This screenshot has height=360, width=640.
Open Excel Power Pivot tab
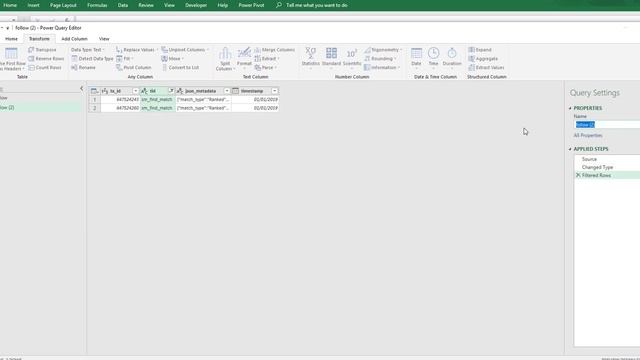(x=251, y=5)
